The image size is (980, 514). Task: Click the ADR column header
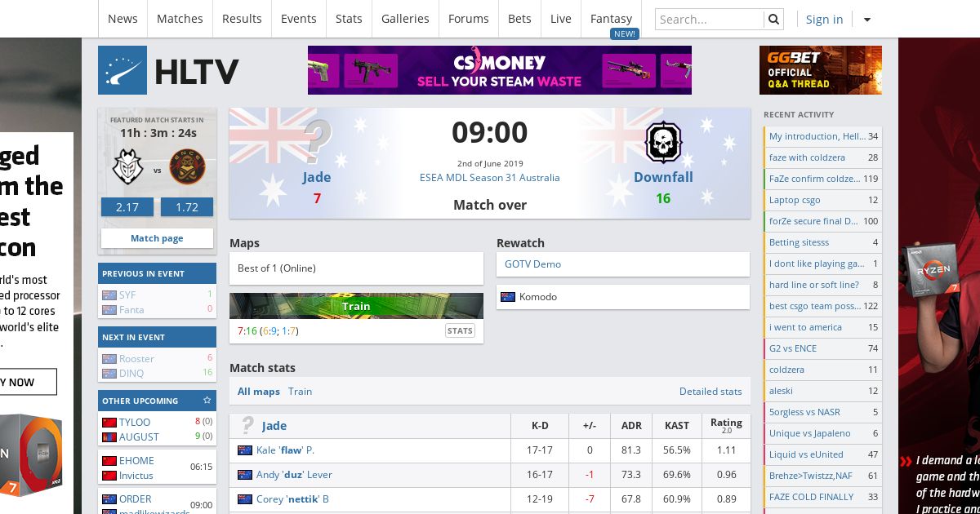click(x=631, y=426)
